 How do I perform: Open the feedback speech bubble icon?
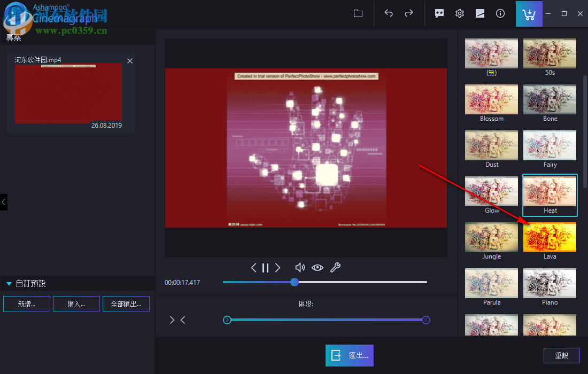pyautogui.click(x=439, y=14)
